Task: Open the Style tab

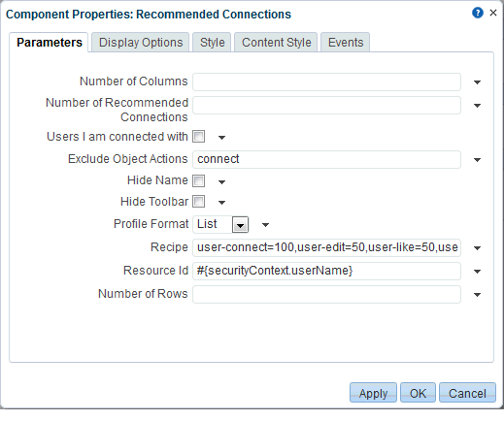Action: tap(212, 43)
